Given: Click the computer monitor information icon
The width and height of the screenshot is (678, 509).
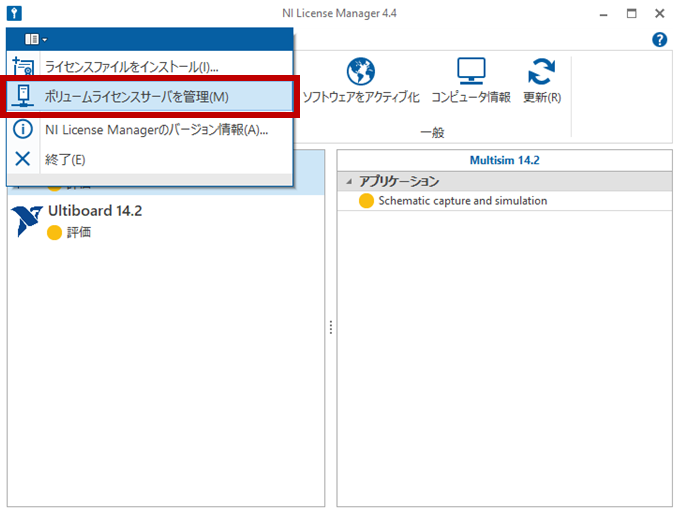Looking at the screenshot, I should tap(471, 71).
